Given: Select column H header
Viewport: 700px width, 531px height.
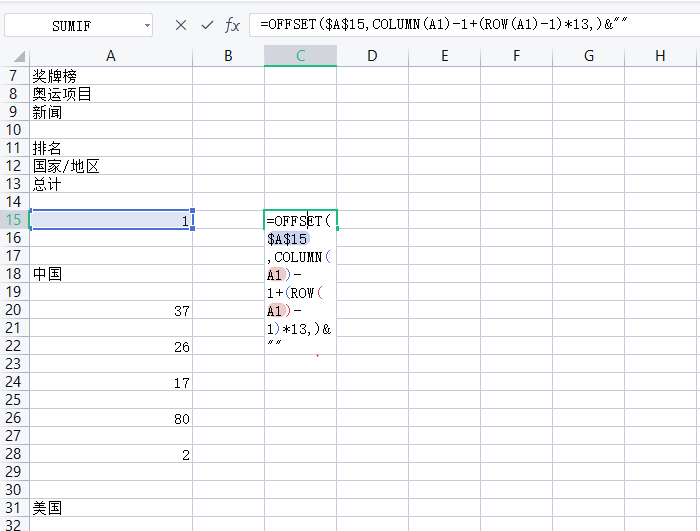Looking at the screenshot, I should (x=660, y=56).
